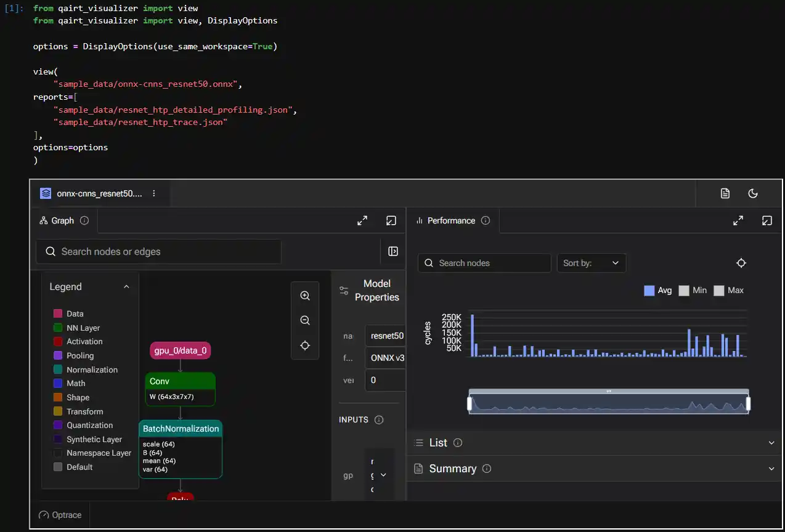Open the Optrace tab at bottom

[x=60, y=515]
